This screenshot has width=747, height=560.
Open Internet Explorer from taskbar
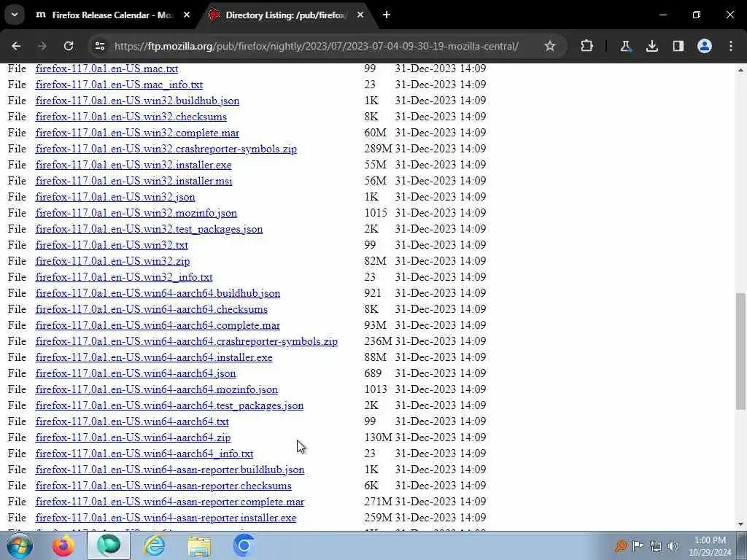(x=155, y=545)
